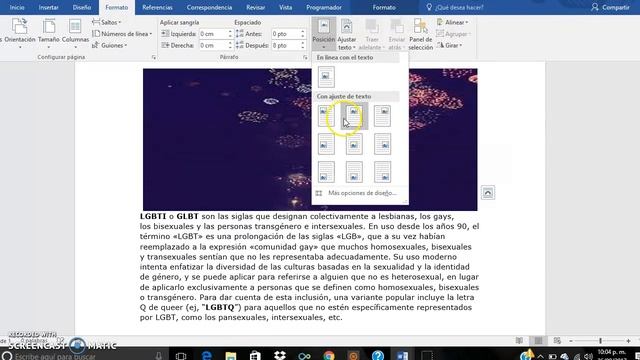Image resolution: width=640 pixels, height=360 pixels.
Task: Select top-center text wrapping position
Action: [x=354, y=116]
